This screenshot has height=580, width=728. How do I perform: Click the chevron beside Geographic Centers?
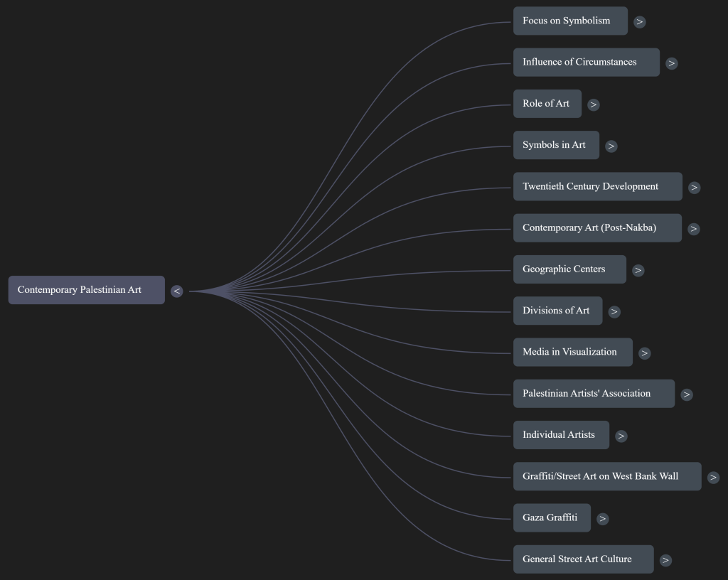[638, 270]
